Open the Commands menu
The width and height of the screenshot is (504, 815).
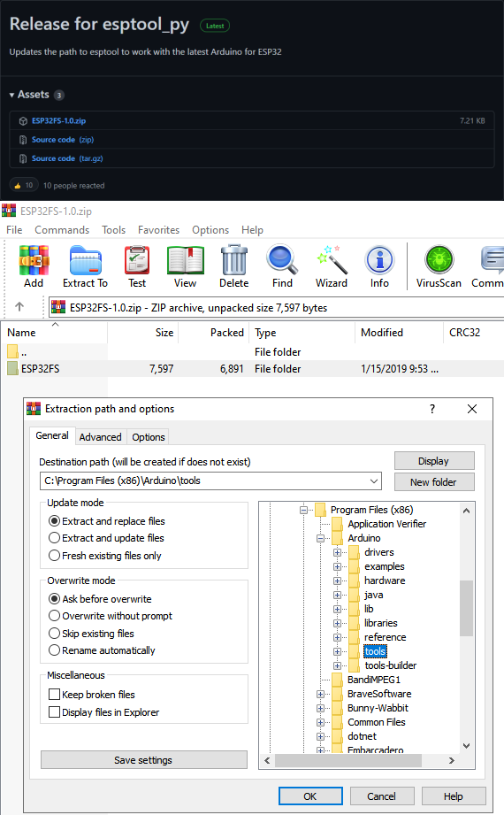[x=62, y=230]
